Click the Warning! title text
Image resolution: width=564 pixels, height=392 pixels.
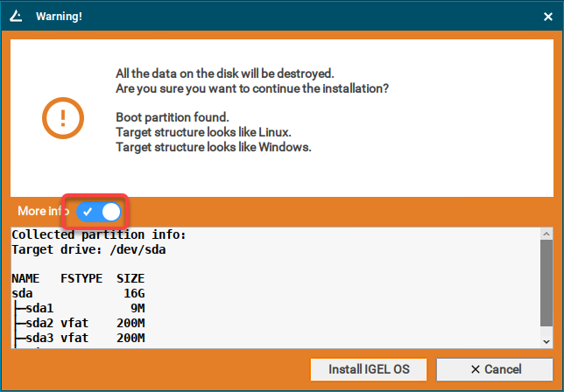click(x=60, y=17)
